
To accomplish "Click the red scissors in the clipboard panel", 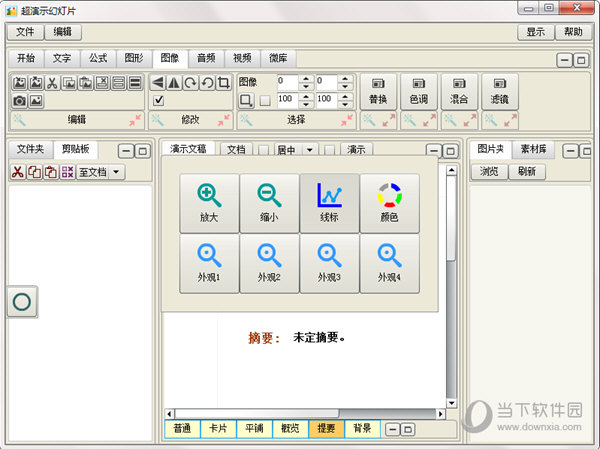I will 18,172.
